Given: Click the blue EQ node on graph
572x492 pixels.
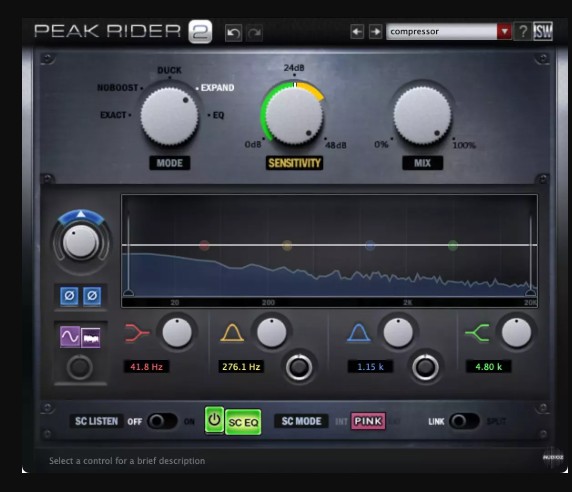Looking at the screenshot, I should (x=370, y=245).
